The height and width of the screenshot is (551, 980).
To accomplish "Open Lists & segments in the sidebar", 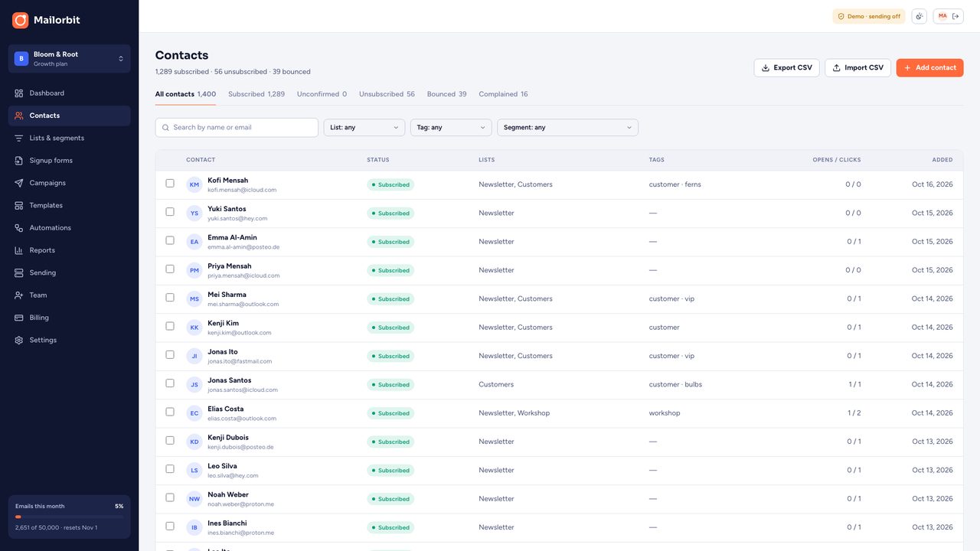I will tap(69, 138).
